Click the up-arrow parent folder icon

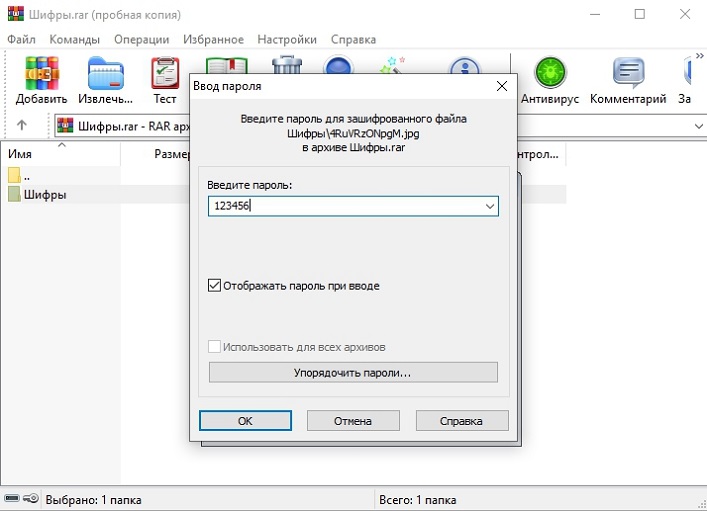coord(21,126)
